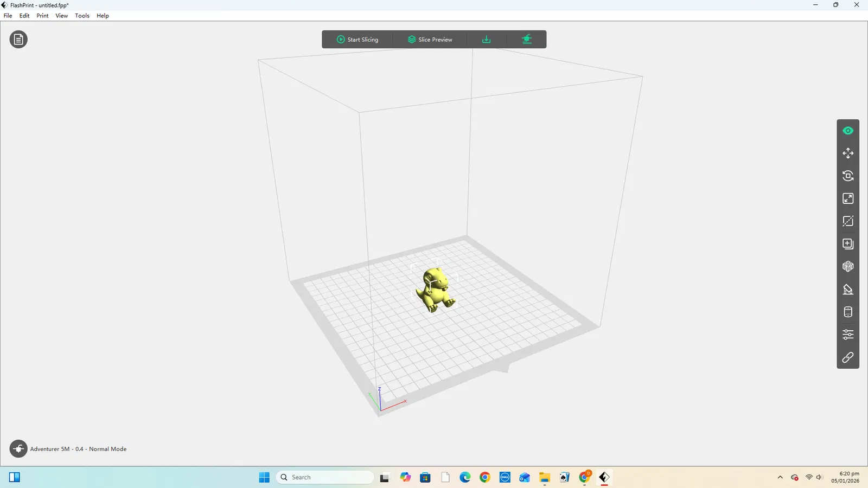Select the Rotate tool
Viewport: 868px width, 488px height.
[x=848, y=176]
